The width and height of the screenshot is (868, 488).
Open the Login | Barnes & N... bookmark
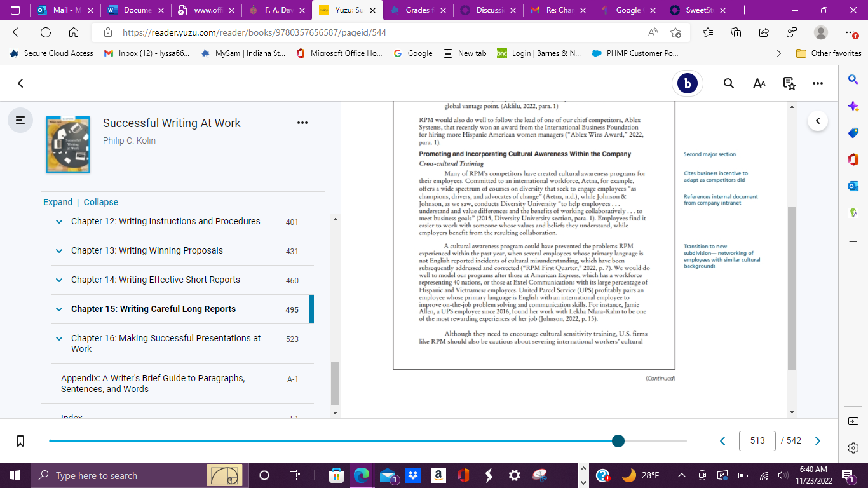click(x=539, y=53)
